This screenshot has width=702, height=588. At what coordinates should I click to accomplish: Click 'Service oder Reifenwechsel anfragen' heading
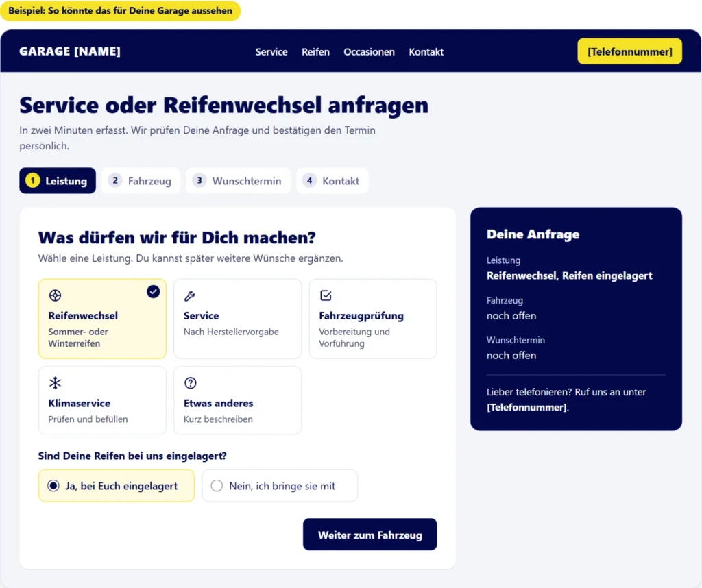pyautogui.click(x=224, y=106)
